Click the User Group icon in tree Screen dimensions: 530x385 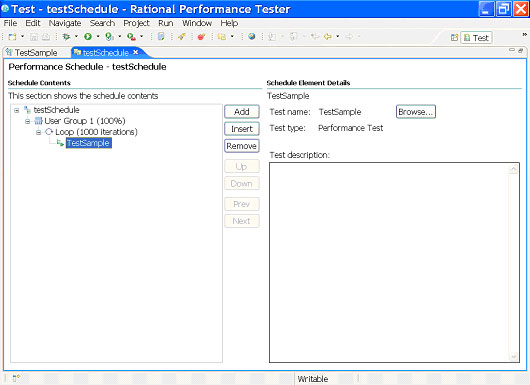pos(39,121)
